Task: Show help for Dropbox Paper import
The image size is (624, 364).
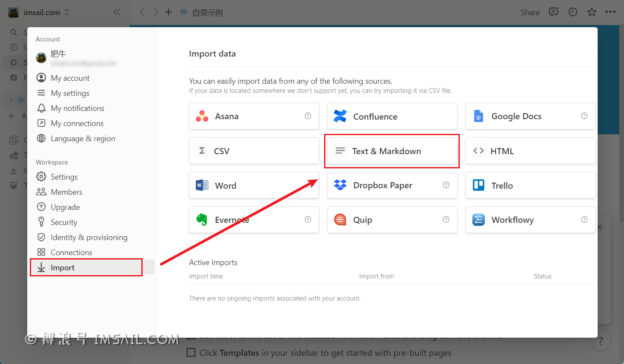Action: click(x=446, y=185)
